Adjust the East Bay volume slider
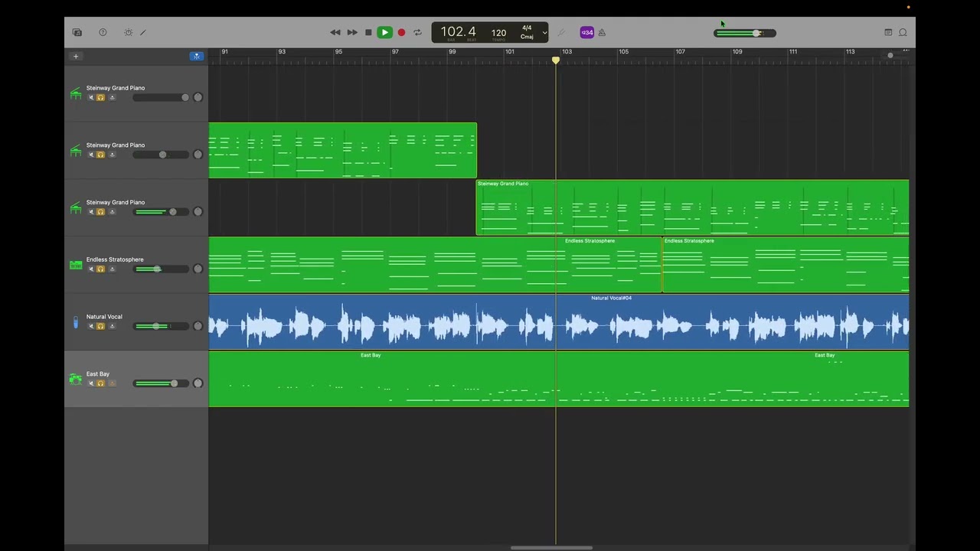Image resolution: width=980 pixels, height=551 pixels. click(161, 383)
